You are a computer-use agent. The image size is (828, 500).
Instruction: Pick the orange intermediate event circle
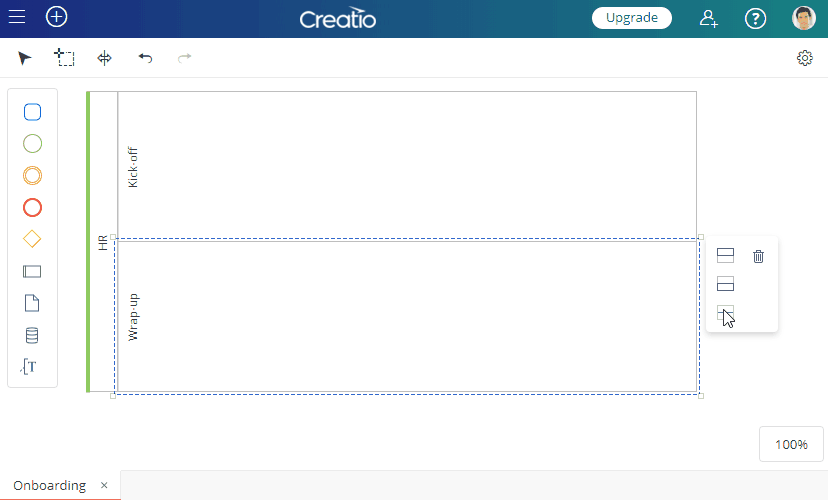(32, 175)
